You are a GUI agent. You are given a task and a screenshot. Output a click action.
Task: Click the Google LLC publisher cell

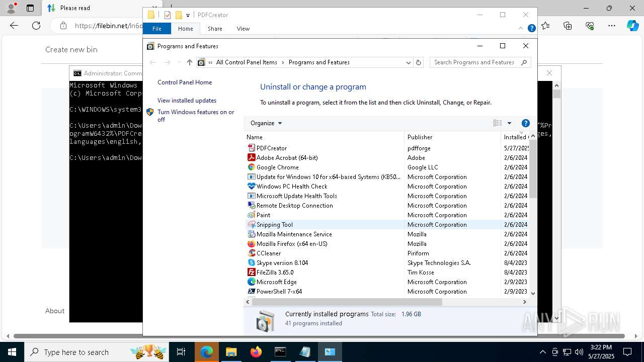[x=423, y=167]
